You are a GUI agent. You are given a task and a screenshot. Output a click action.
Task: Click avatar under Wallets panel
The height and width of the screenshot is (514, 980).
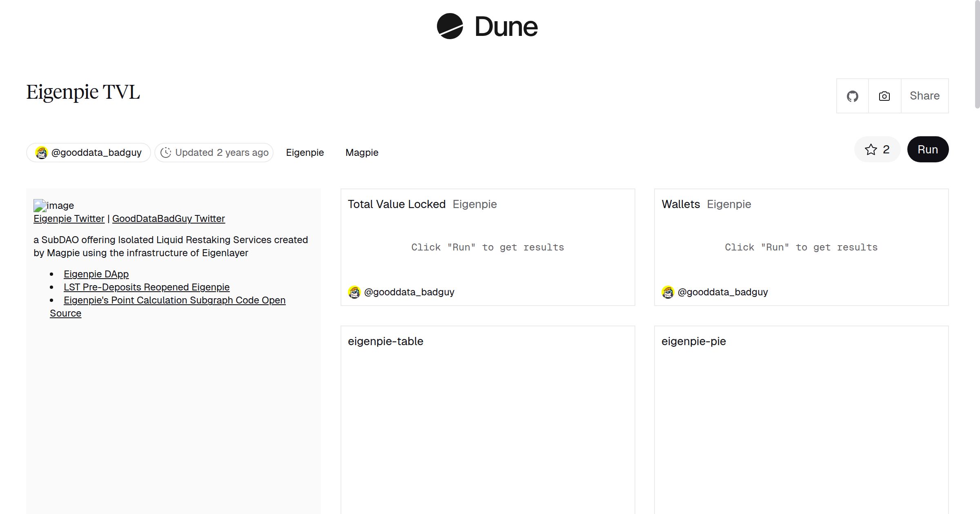point(668,292)
